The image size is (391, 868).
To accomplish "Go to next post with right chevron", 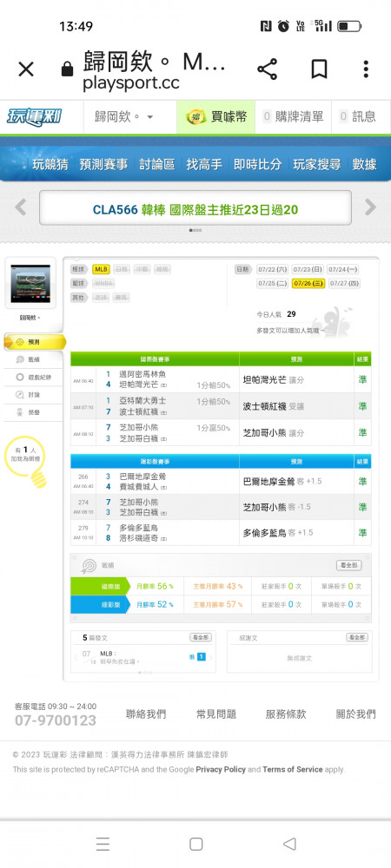I will click(210, 658).
